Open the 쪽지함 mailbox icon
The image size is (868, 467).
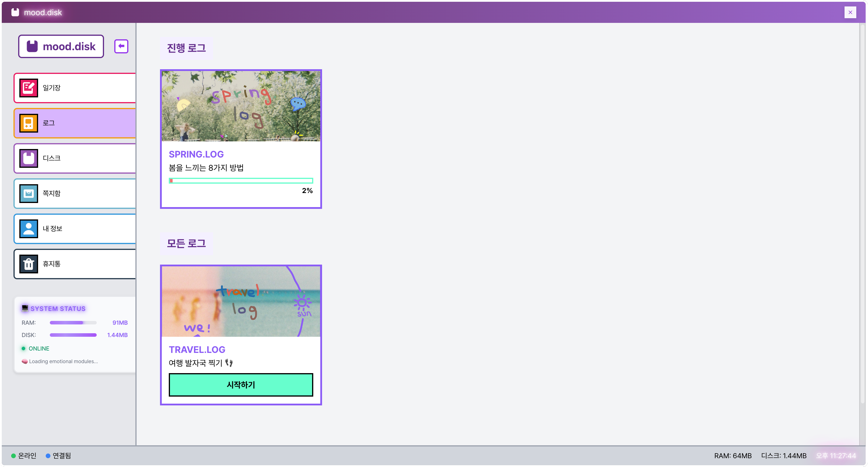pyautogui.click(x=29, y=194)
